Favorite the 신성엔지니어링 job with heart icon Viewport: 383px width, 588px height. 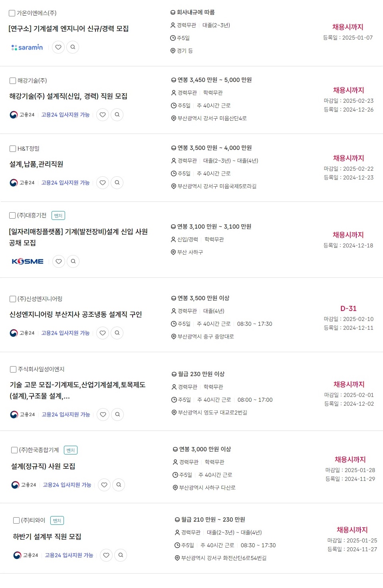click(x=103, y=333)
